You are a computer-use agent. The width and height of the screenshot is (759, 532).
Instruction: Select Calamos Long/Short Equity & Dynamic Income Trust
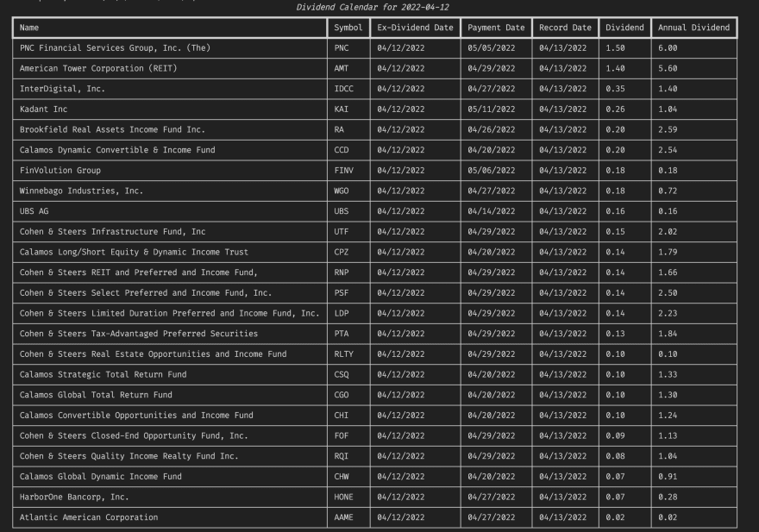coord(134,252)
